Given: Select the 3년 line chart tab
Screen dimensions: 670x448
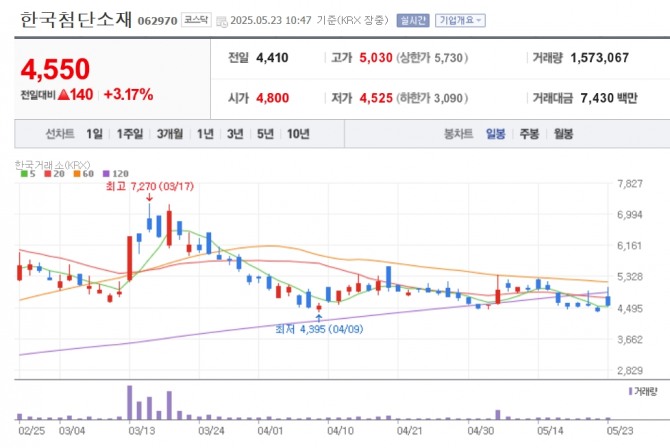Looking at the screenshot, I should [235, 134].
